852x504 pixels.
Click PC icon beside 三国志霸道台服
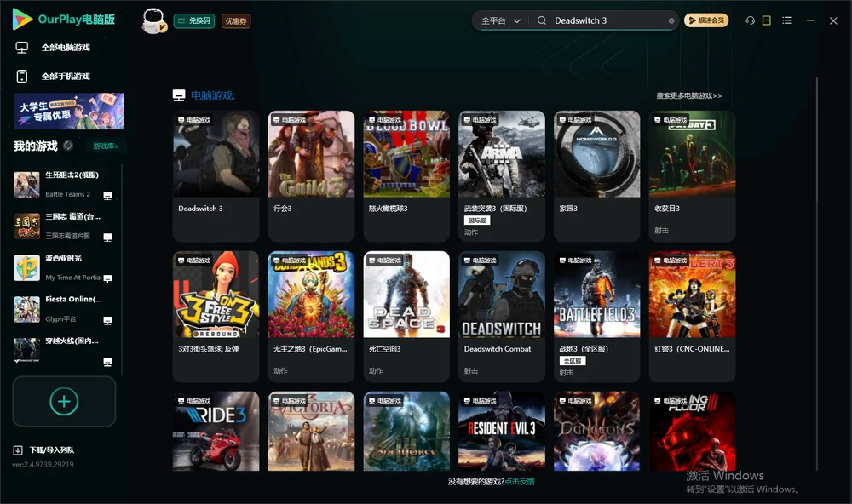click(107, 238)
